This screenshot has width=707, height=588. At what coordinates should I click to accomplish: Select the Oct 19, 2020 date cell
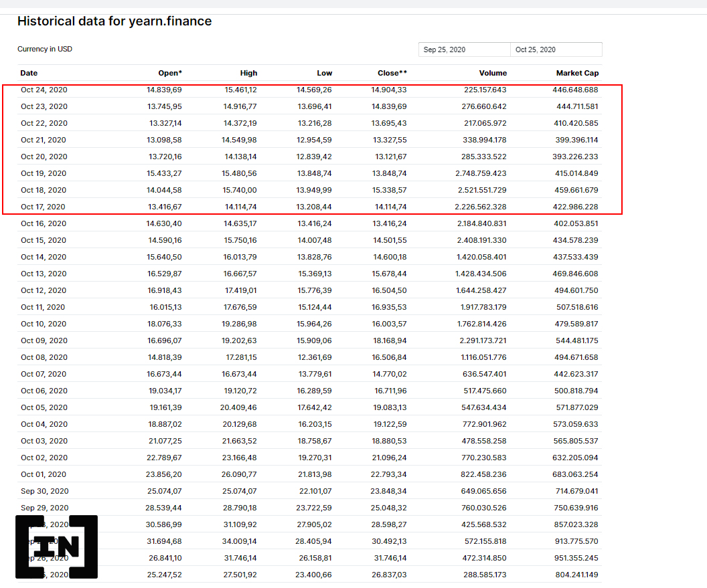tap(44, 173)
